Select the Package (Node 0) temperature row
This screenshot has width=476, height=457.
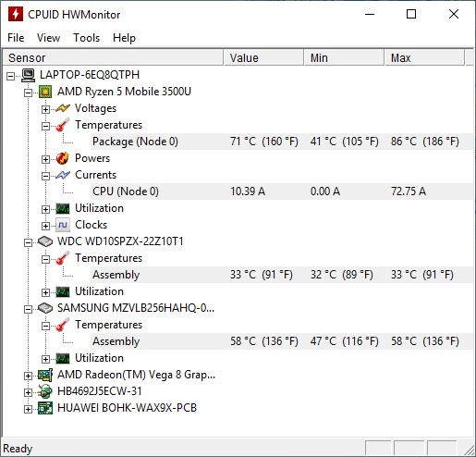pos(282,142)
